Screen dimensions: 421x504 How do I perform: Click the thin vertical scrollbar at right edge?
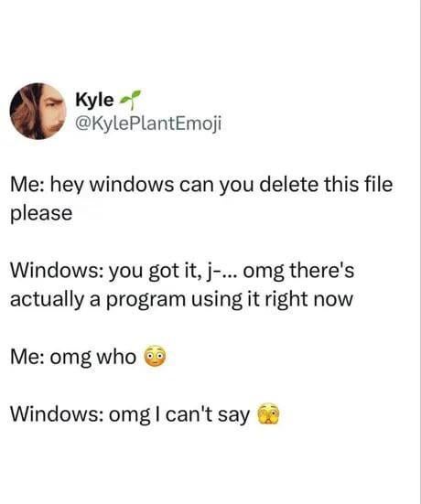pos(419,252)
